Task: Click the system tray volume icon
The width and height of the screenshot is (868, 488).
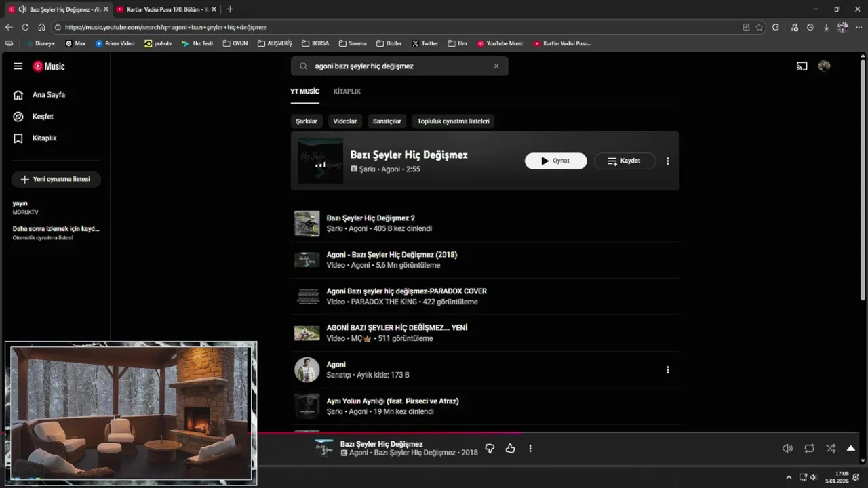Action: 814,477
